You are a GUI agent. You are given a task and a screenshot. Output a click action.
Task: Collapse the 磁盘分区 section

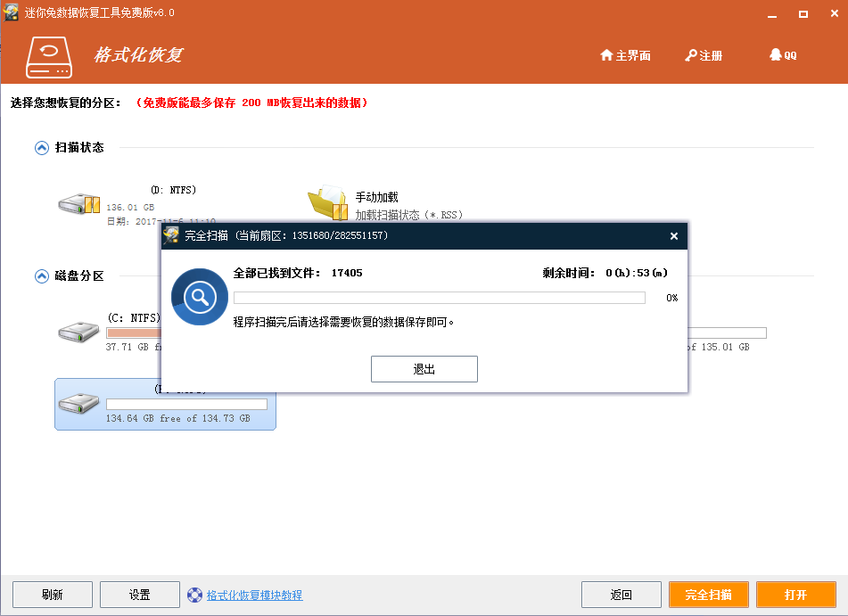(42, 276)
